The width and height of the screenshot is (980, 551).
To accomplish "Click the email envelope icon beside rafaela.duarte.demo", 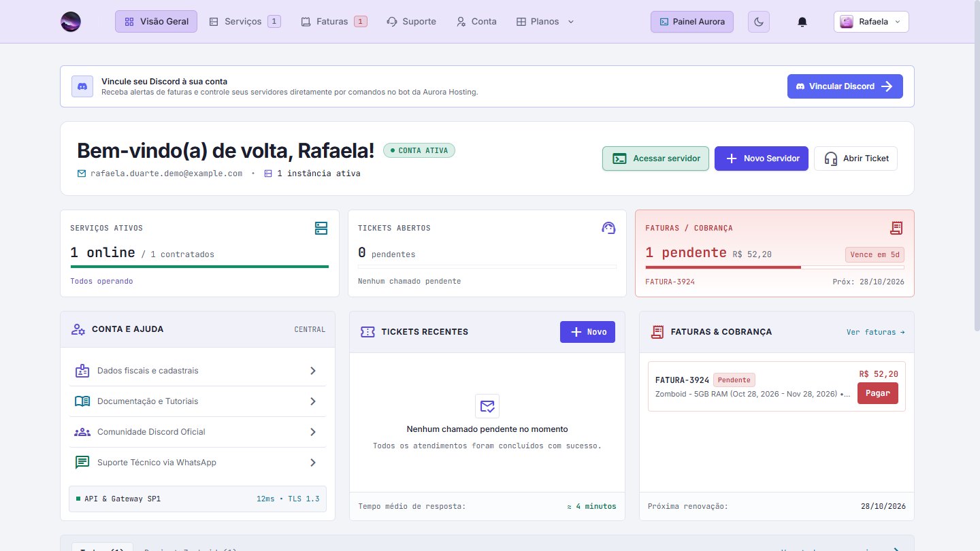I will pyautogui.click(x=82, y=173).
